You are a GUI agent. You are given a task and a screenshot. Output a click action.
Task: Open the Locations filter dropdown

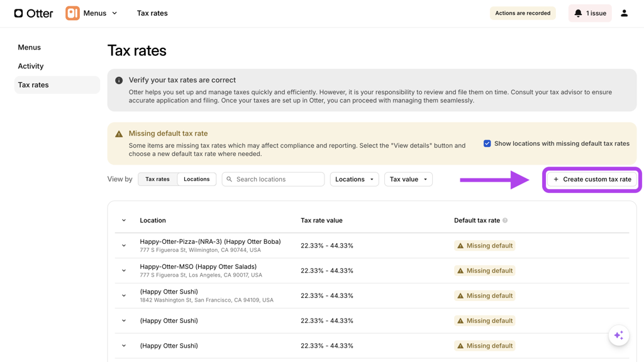point(354,179)
